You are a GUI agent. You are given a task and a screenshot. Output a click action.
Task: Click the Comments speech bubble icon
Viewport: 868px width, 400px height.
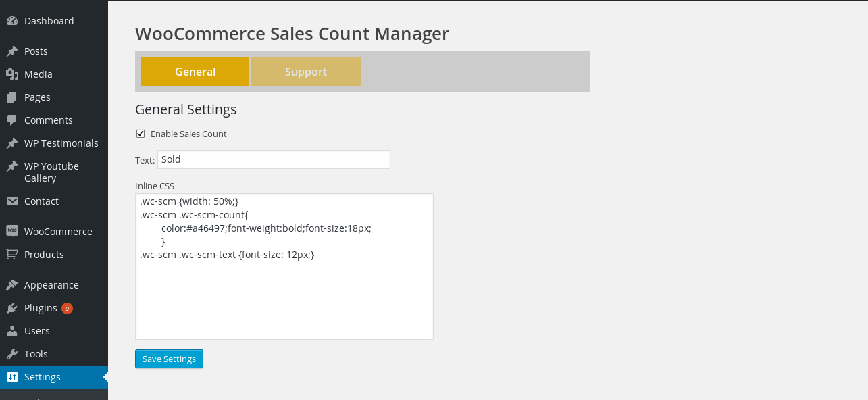pyautogui.click(x=12, y=120)
